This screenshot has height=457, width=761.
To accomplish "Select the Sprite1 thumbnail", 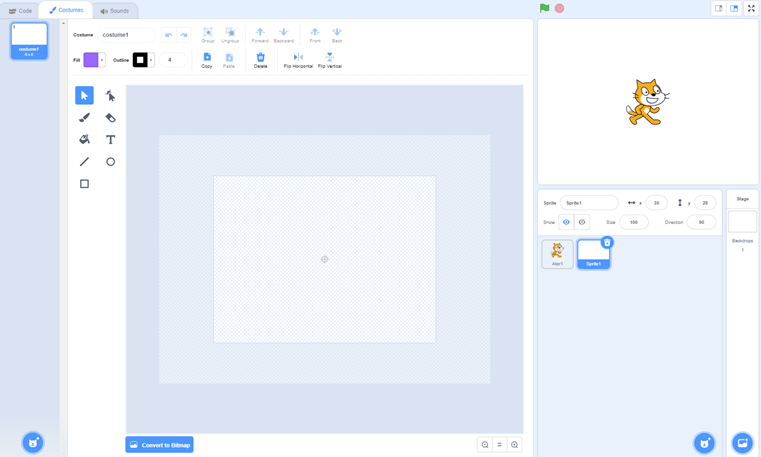I will (593, 254).
